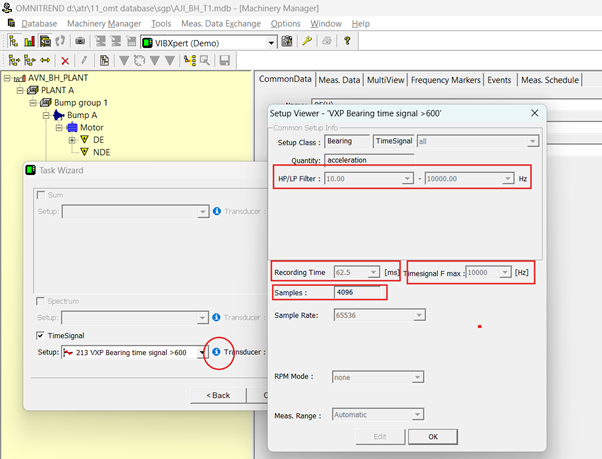Open the tree view icon in top toolbar

tap(13, 41)
